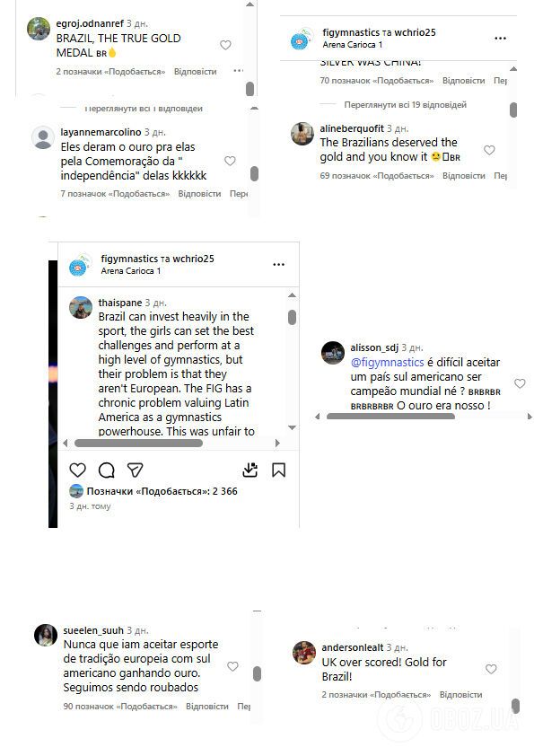
Task: Like the post with the heart icon
Action: pyautogui.click(x=77, y=470)
